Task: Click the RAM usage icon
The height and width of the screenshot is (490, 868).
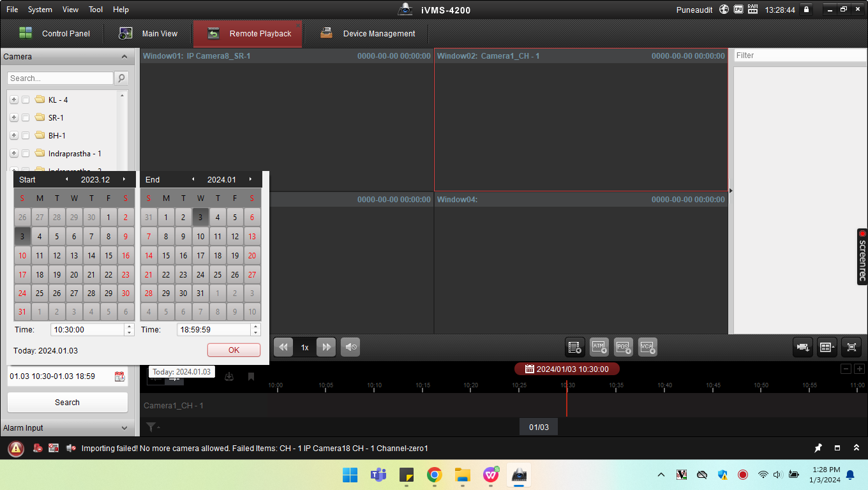Action: pos(753,10)
